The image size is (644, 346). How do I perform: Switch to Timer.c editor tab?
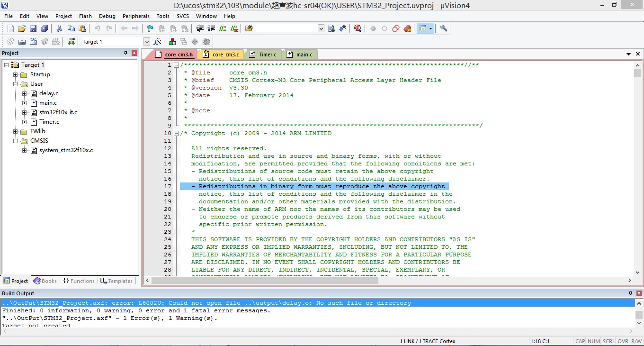tap(263, 55)
